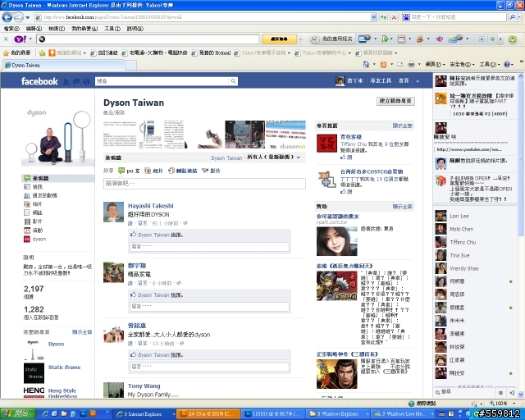
Task: Click the chat settings gear icon
Action: point(500,393)
